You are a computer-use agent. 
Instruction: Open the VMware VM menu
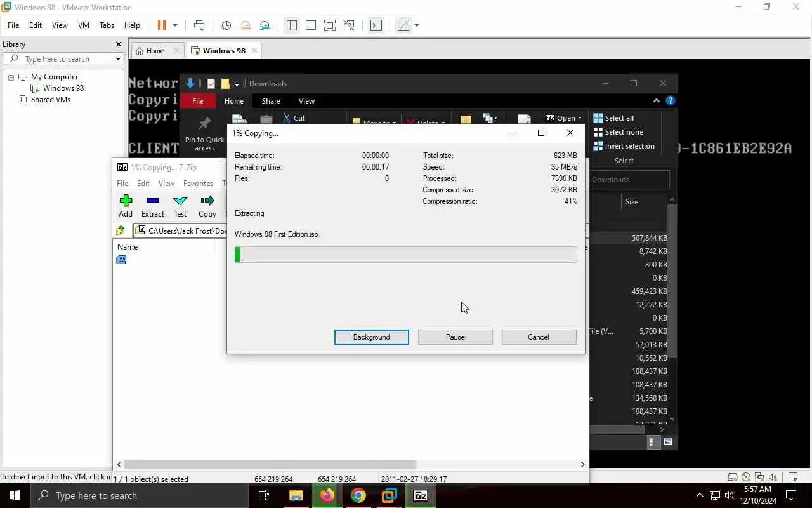(83, 25)
